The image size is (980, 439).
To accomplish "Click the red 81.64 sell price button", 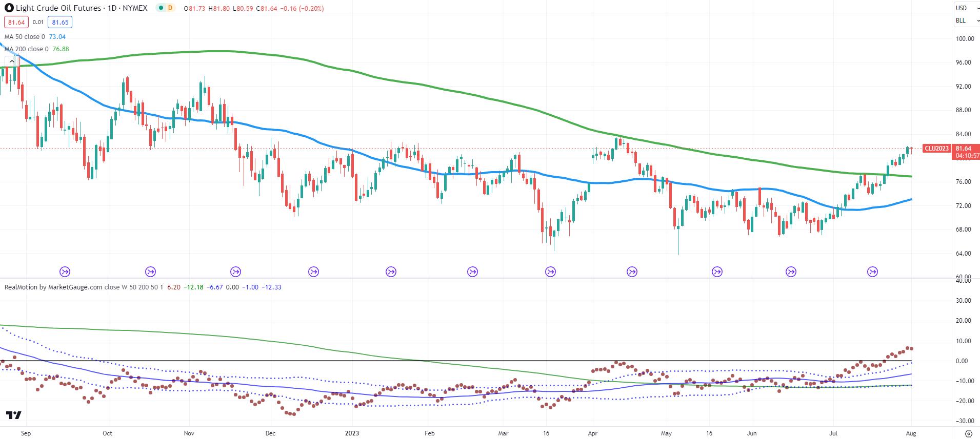I will [x=16, y=22].
